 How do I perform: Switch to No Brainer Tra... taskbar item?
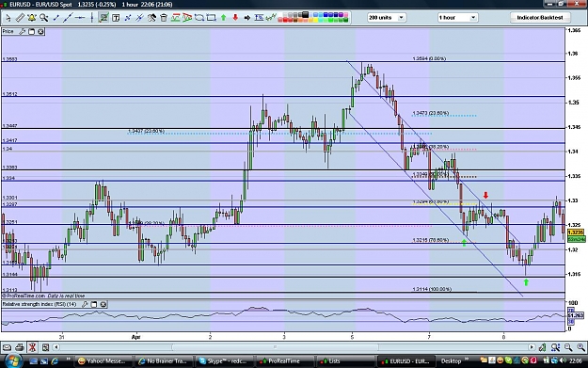click(163, 361)
